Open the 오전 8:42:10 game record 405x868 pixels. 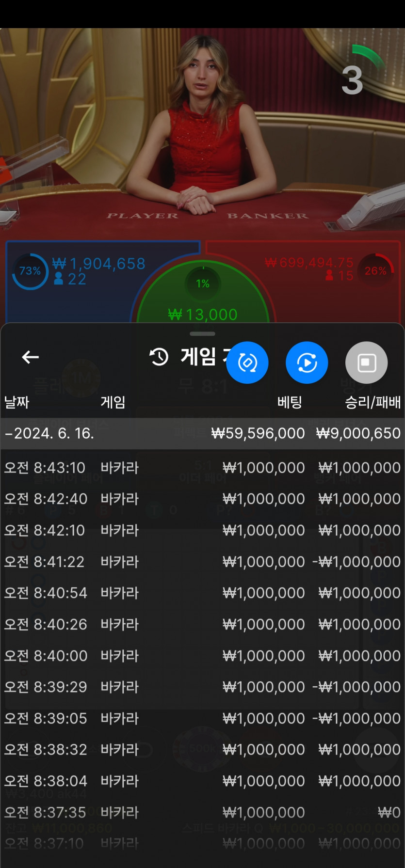point(202,530)
